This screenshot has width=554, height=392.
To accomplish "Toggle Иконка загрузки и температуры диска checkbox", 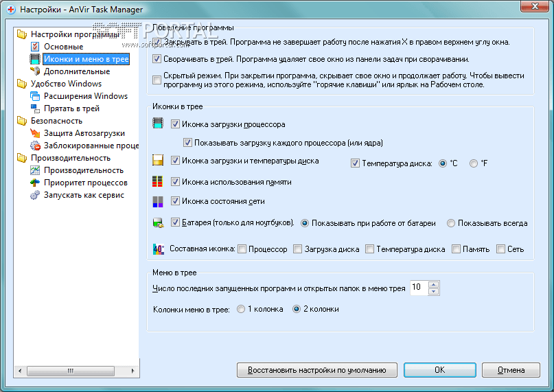I will tap(175, 161).
